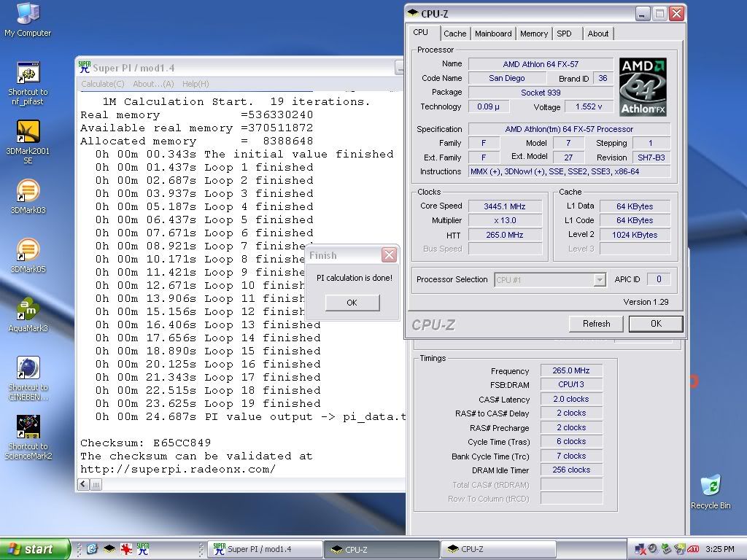This screenshot has height=560, width=747.
Task: Click the Super PI title bar icon
Action: (x=85, y=67)
